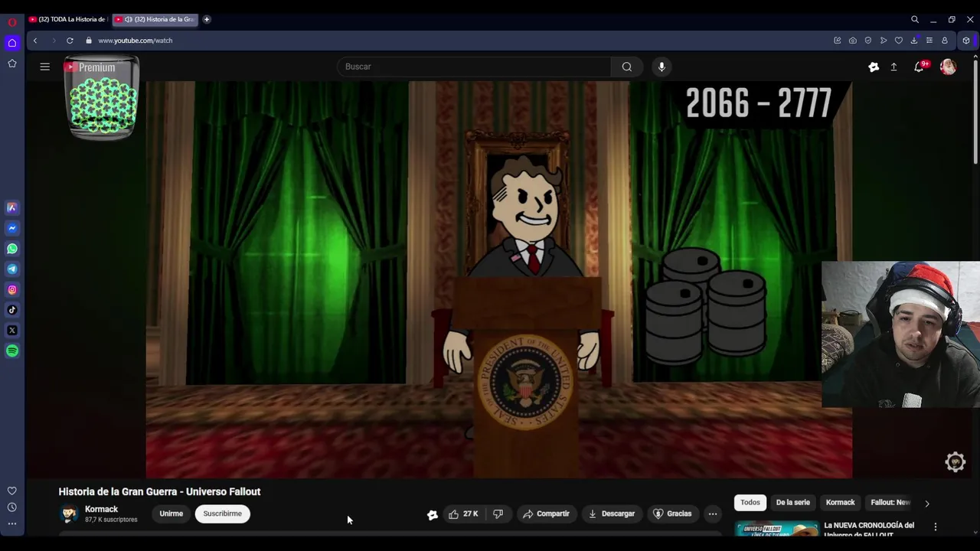The width and height of the screenshot is (980, 551).
Task: Open sidebar heart pinboards icon
Action: (x=12, y=491)
